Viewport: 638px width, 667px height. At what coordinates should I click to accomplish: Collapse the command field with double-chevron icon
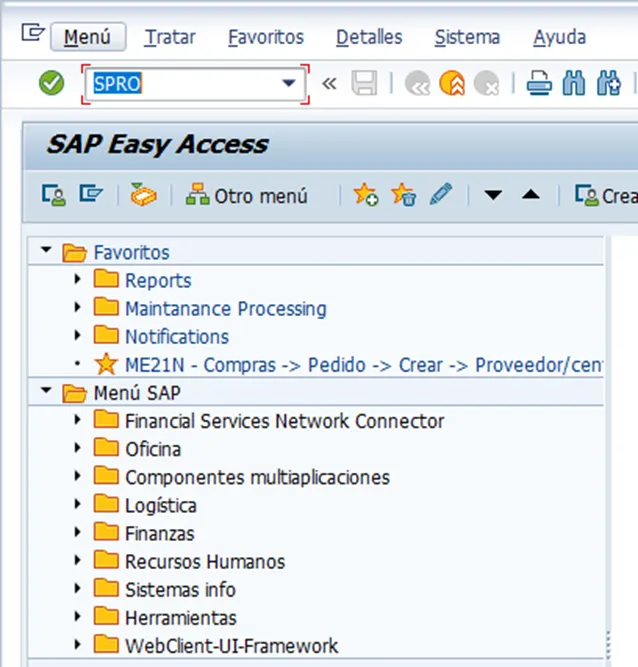[329, 83]
